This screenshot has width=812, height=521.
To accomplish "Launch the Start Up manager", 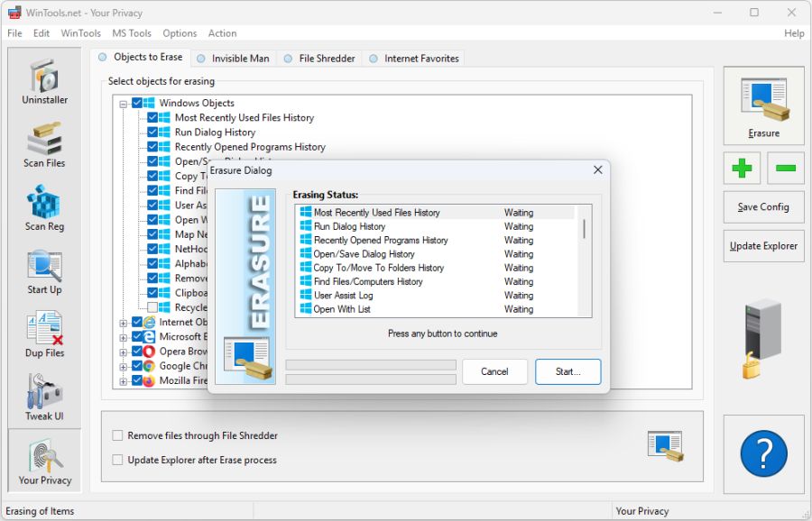I will [x=43, y=270].
